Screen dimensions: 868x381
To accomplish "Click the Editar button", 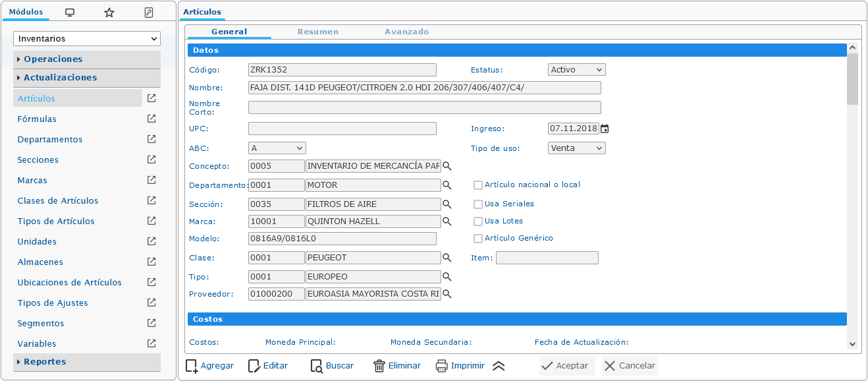I will point(268,366).
